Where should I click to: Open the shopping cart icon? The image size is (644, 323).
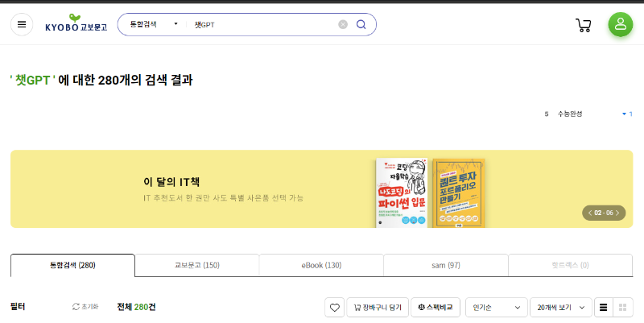point(583,25)
